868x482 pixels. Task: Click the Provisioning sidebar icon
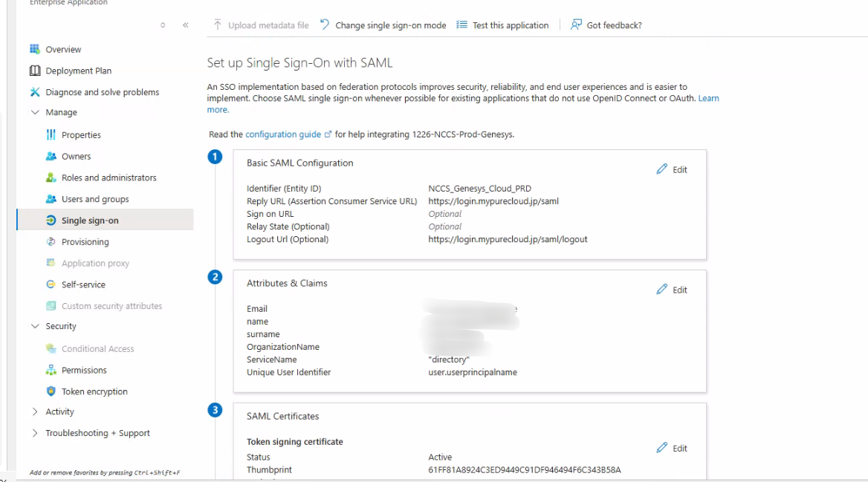(51, 241)
